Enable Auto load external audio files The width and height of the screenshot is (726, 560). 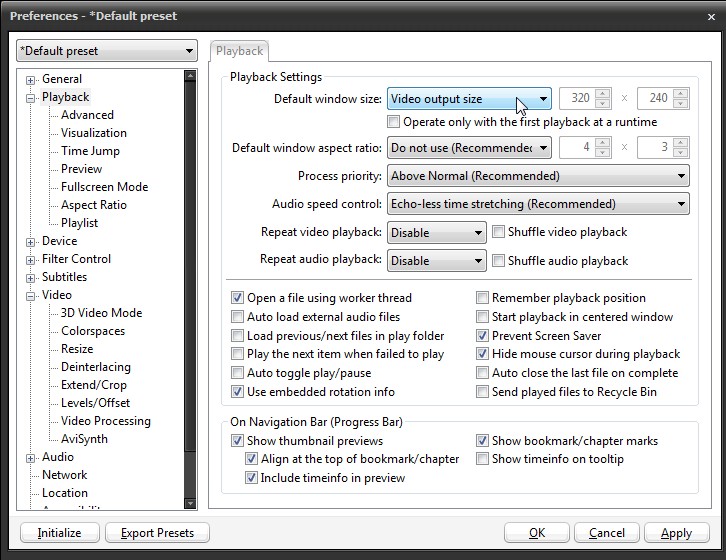point(238,317)
